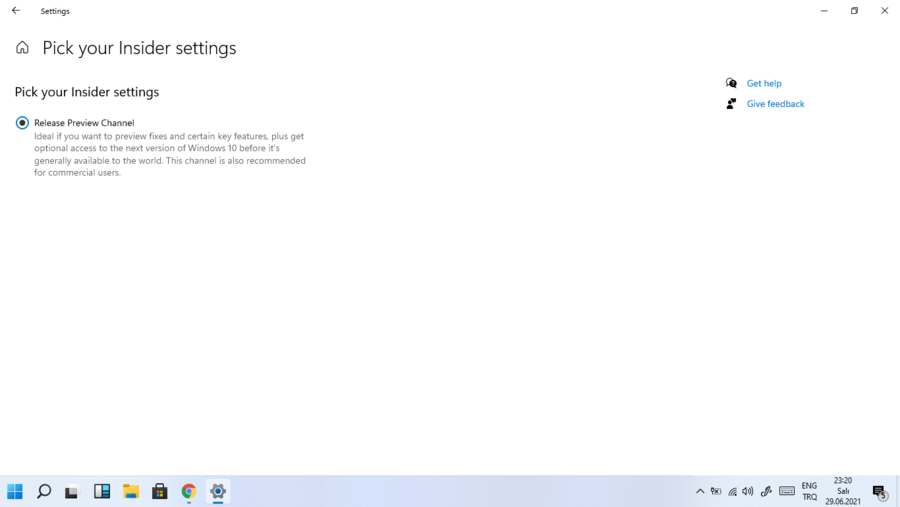The image size is (900, 507).
Task: Click the Release Preview Channel description text
Action: (170, 154)
